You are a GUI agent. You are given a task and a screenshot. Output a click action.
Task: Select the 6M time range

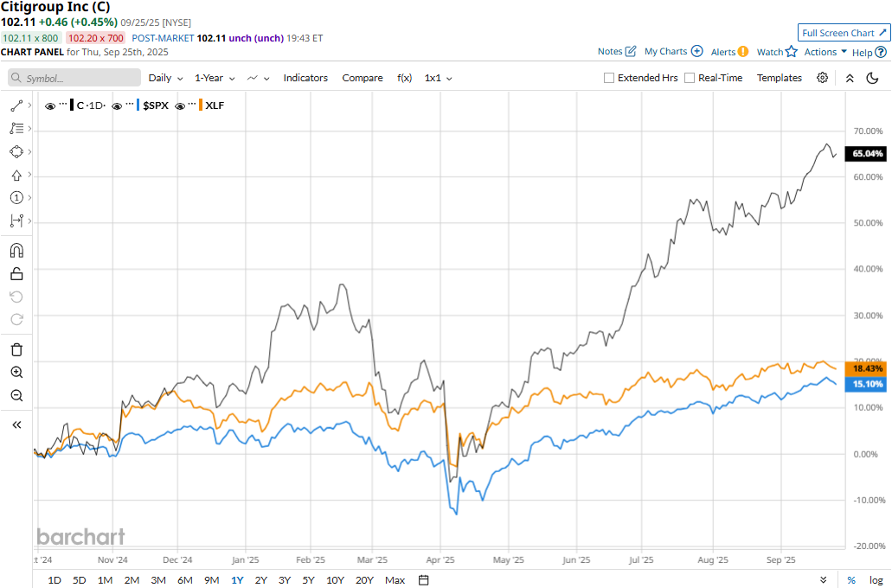click(185, 580)
